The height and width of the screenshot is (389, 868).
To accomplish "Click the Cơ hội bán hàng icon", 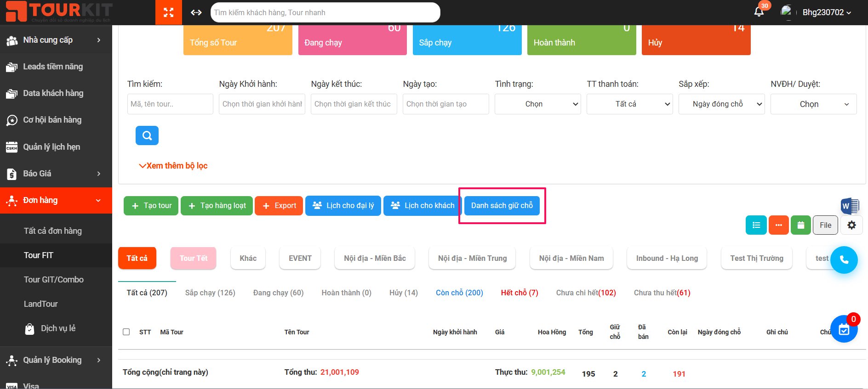I will click(11, 120).
